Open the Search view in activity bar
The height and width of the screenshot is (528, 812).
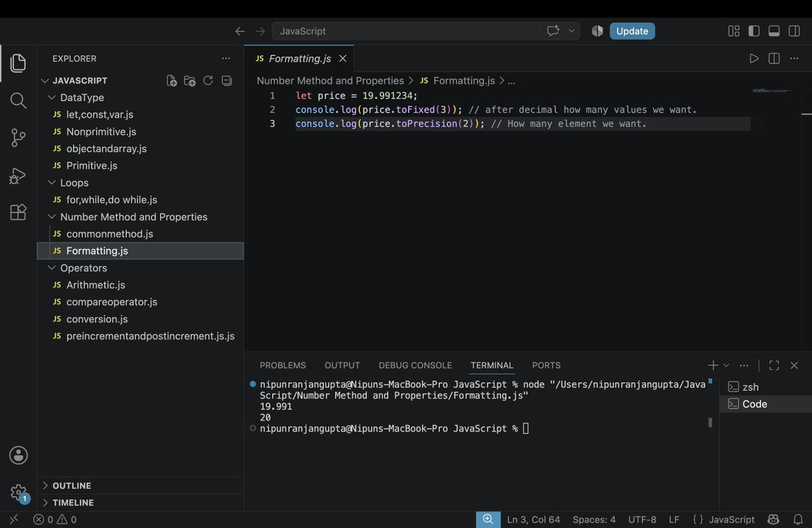(x=18, y=100)
